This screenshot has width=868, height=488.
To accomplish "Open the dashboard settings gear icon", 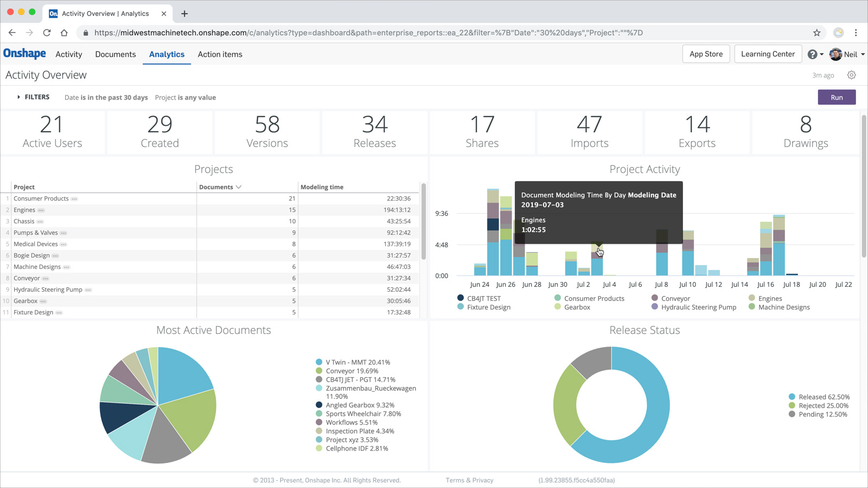I will (x=851, y=75).
